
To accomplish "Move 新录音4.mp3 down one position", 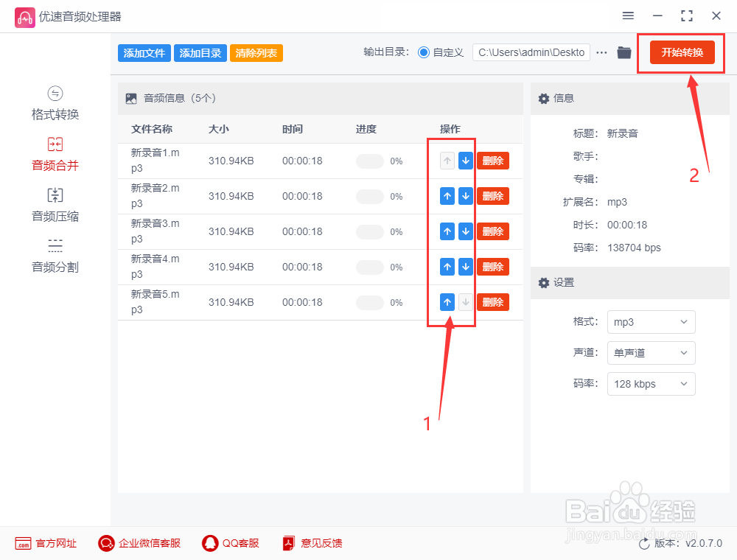I will 465,267.
